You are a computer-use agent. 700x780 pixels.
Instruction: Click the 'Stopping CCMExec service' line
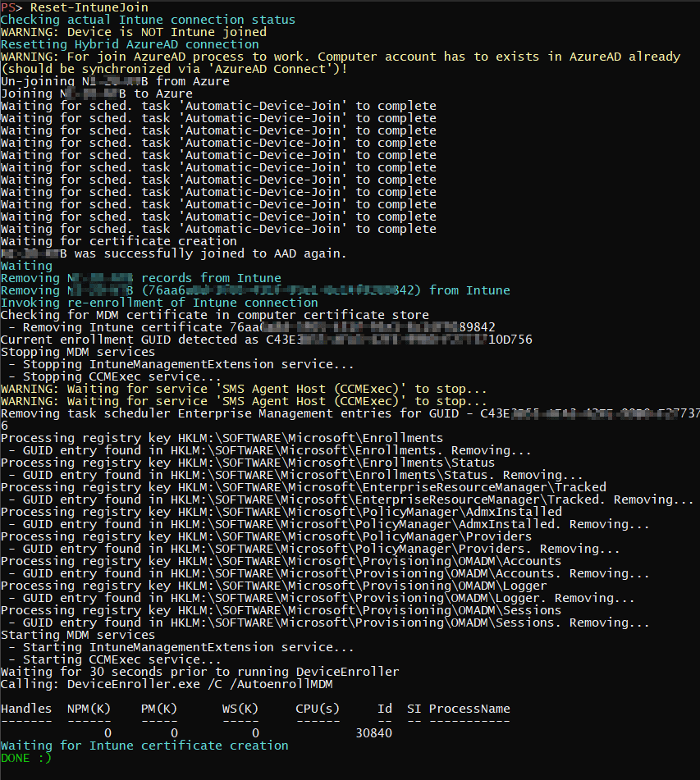click(x=115, y=376)
